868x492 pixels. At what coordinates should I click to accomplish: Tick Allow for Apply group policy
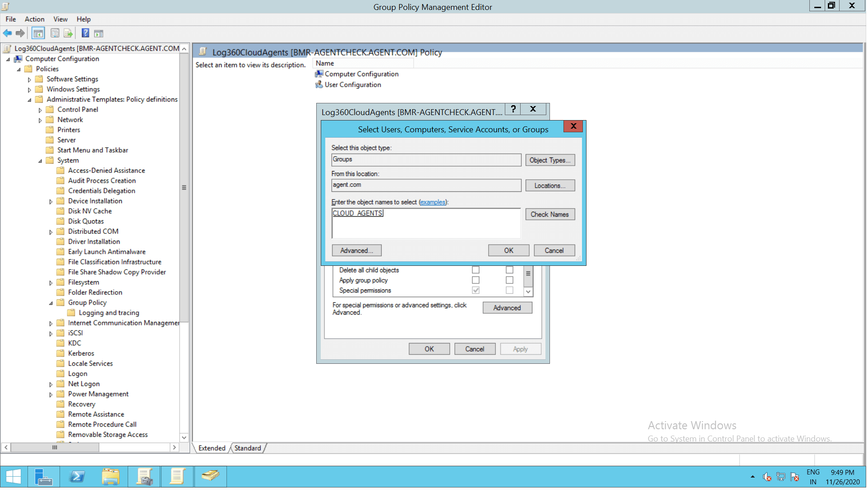coord(476,281)
